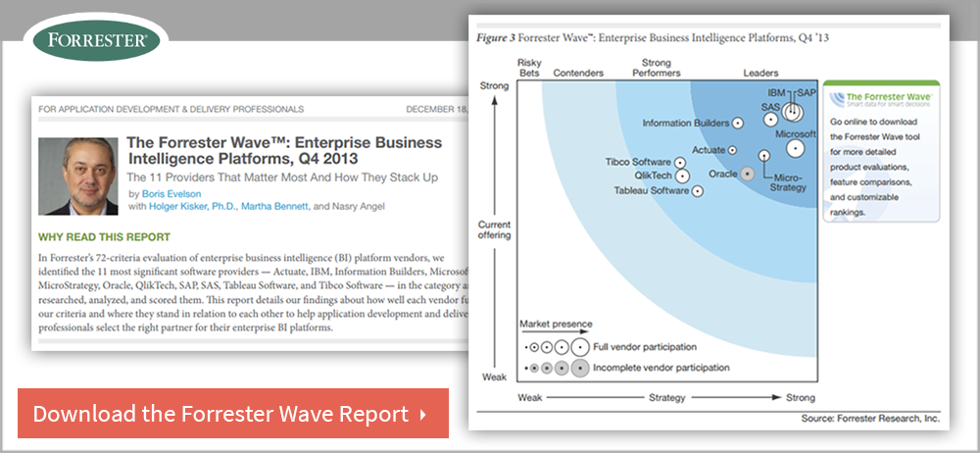Viewport: 980px width, 453px height.
Task: Click the Figure 3 chart caption
Action: click(653, 38)
